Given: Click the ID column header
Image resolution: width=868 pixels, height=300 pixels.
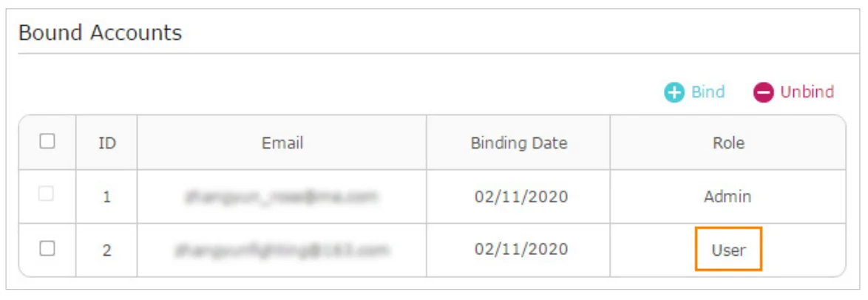Looking at the screenshot, I should coord(106,143).
